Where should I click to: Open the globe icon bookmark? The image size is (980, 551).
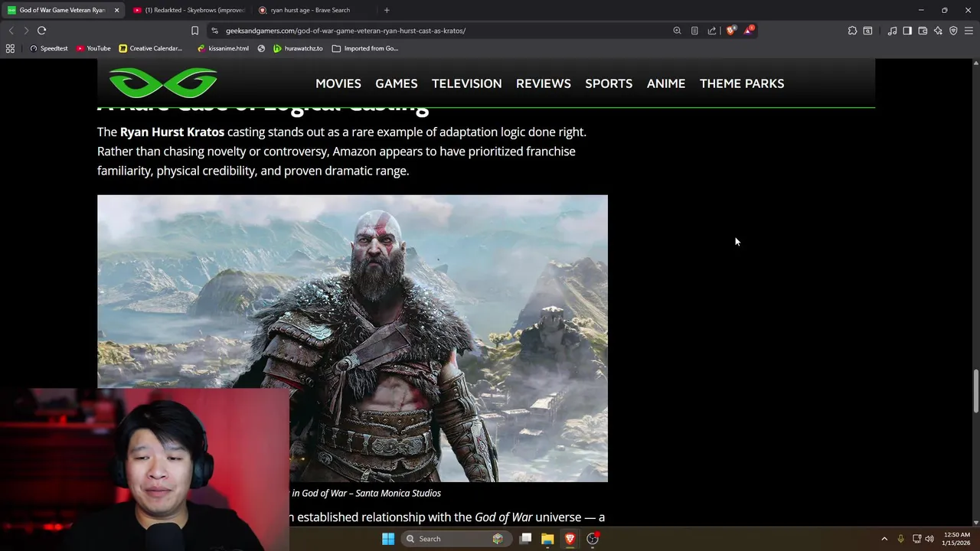point(261,48)
